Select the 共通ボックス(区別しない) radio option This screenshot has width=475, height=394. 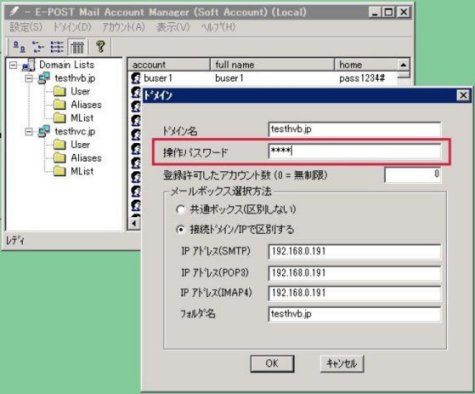click(181, 210)
